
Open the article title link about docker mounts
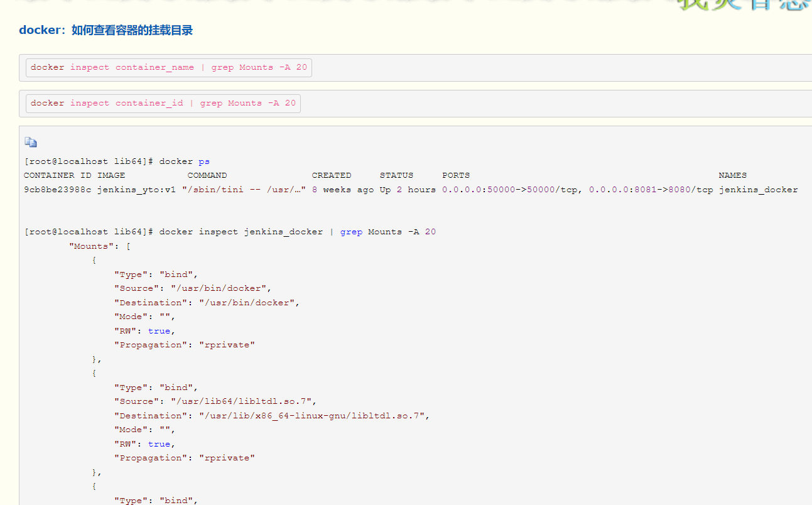point(106,30)
